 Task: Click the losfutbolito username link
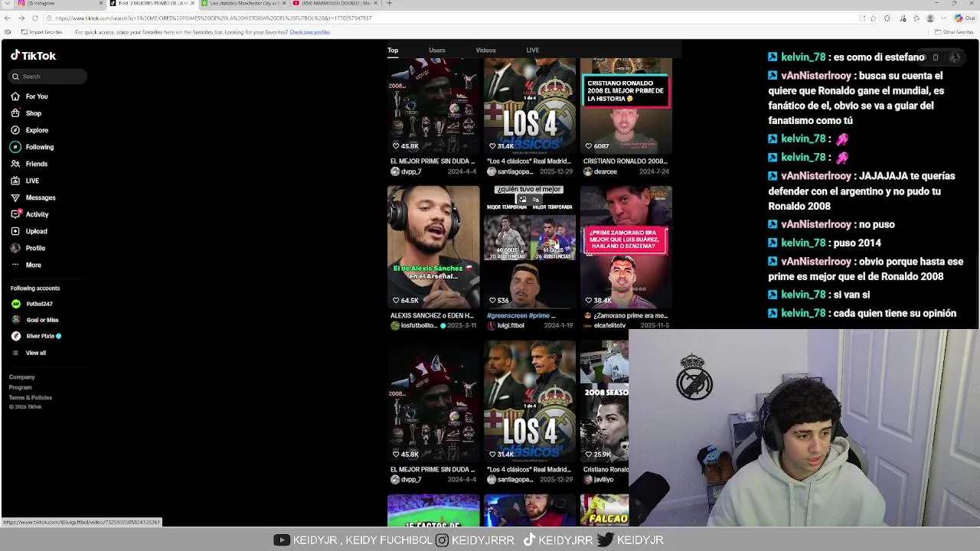pyautogui.click(x=419, y=325)
